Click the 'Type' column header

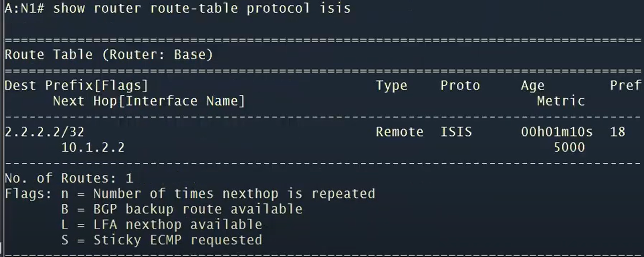391,86
